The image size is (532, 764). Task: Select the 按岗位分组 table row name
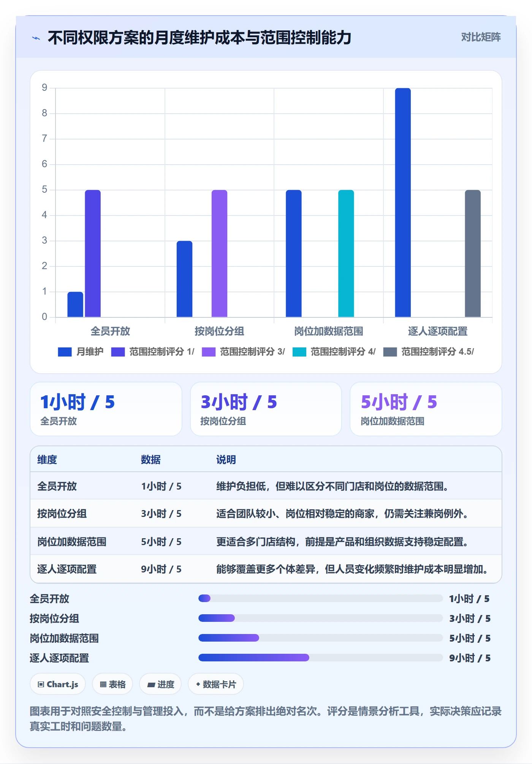62,514
